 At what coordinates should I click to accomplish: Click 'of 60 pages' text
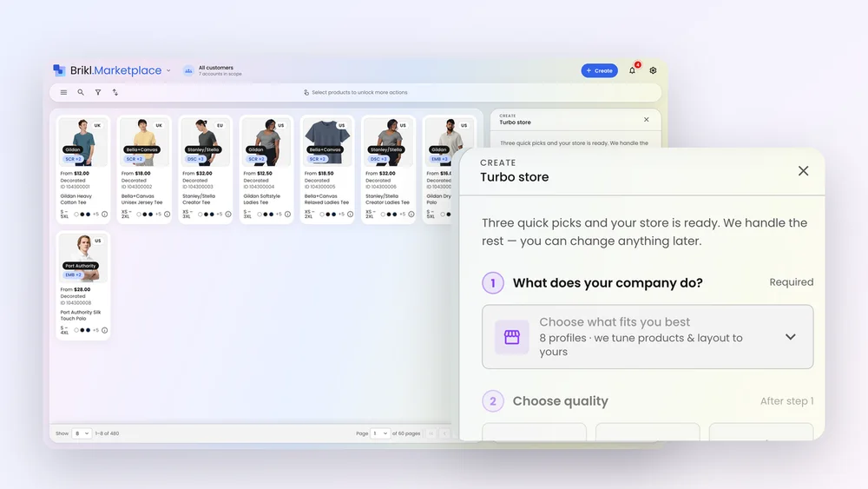(x=406, y=433)
